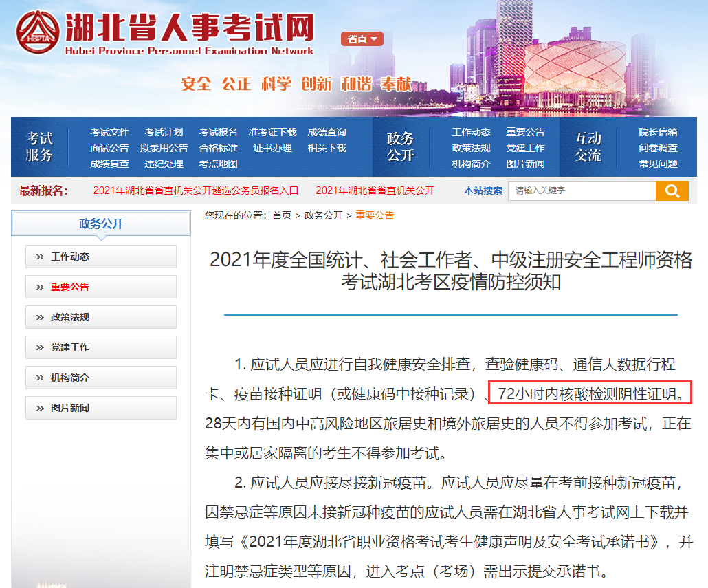The width and height of the screenshot is (708, 588).
Task: Open the 2021年湖北省省直机关公开遴选公务员报名入口 link
Action: click(x=196, y=190)
